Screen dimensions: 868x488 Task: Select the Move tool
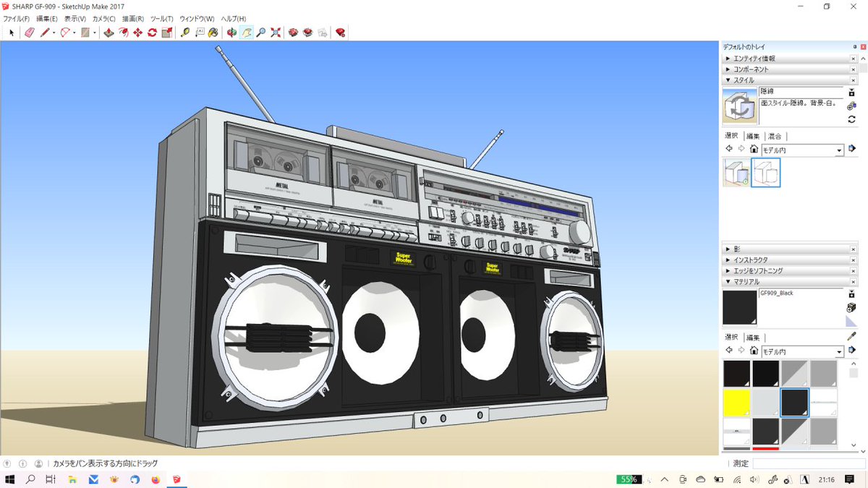pyautogui.click(x=137, y=33)
